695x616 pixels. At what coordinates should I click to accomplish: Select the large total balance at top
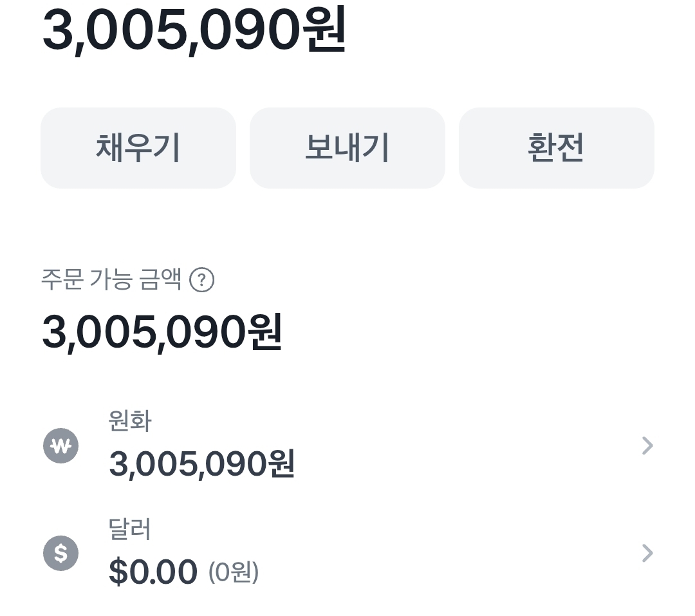[193, 29]
